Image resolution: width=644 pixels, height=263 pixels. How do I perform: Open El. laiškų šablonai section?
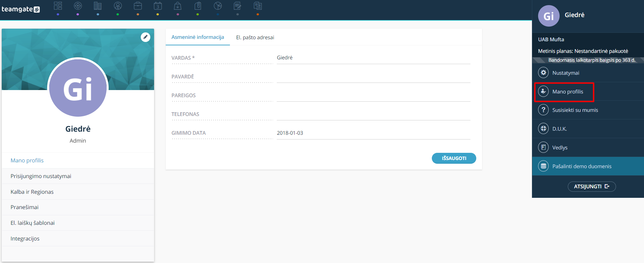(x=78, y=223)
